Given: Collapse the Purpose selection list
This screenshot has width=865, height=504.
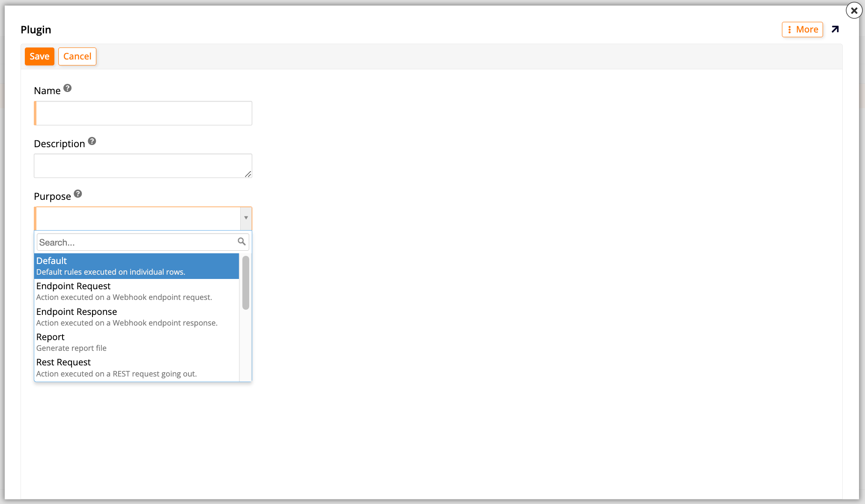Looking at the screenshot, I should tap(246, 218).
